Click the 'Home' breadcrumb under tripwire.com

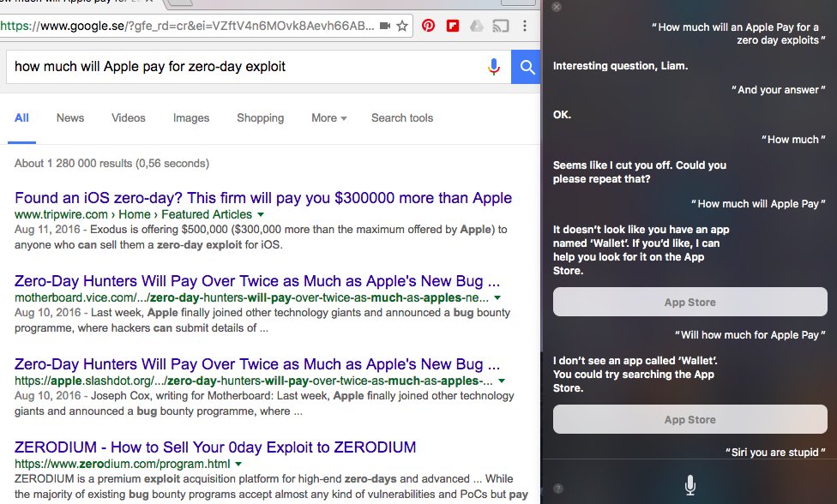coord(135,214)
